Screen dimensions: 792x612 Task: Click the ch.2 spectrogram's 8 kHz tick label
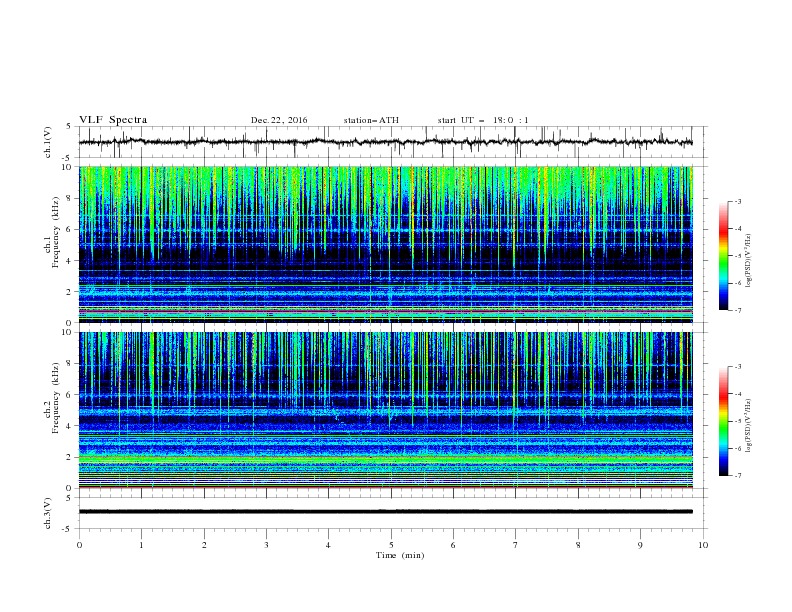(x=70, y=364)
